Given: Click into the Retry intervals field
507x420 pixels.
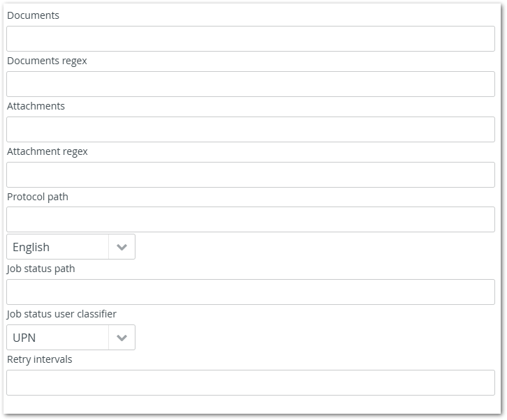Looking at the screenshot, I should (x=250, y=383).
